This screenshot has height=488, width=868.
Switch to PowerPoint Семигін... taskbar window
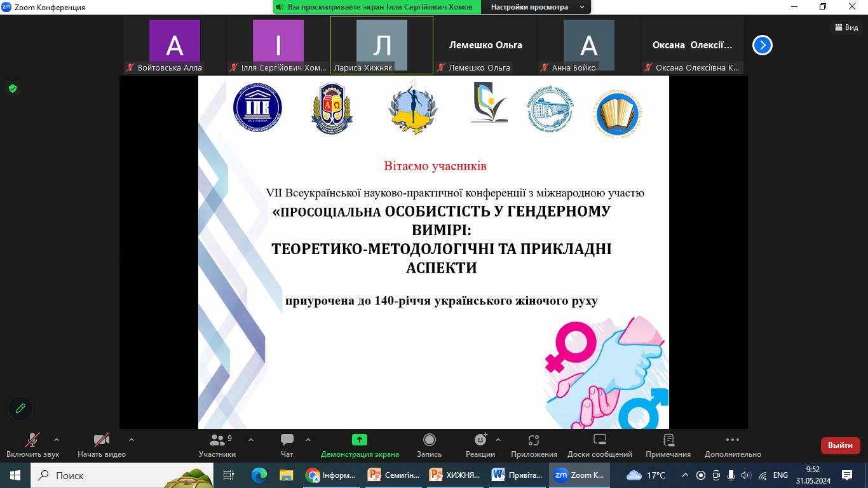click(x=394, y=475)
